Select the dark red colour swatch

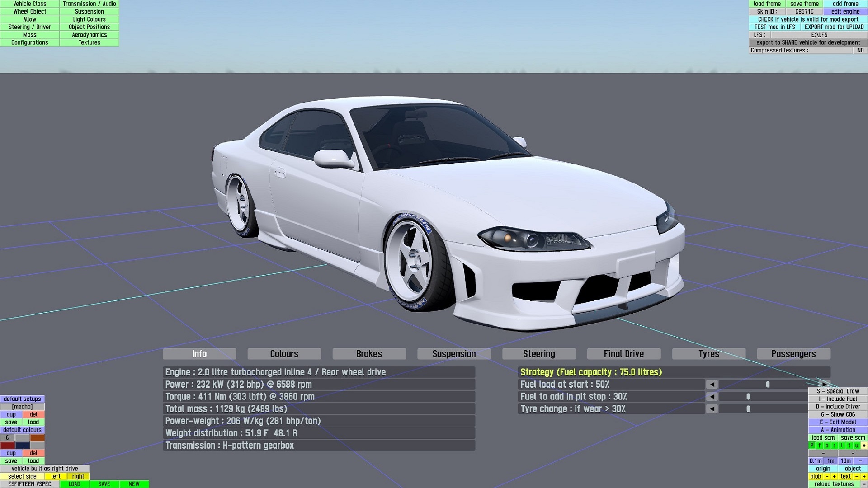click(8, 446)
